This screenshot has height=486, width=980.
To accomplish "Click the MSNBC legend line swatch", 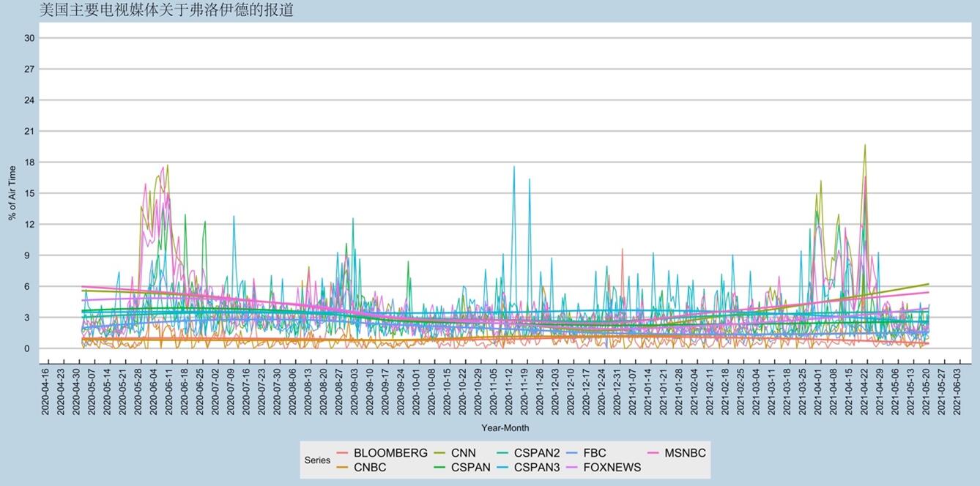I will pyautogui.click(x=653, y=453).
